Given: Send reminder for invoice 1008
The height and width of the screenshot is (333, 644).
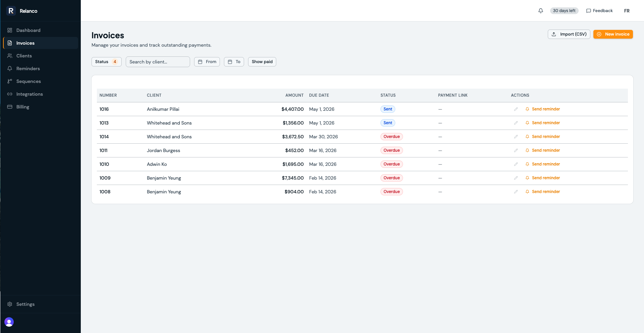Looking at the screenshot, I should point(543,192).
